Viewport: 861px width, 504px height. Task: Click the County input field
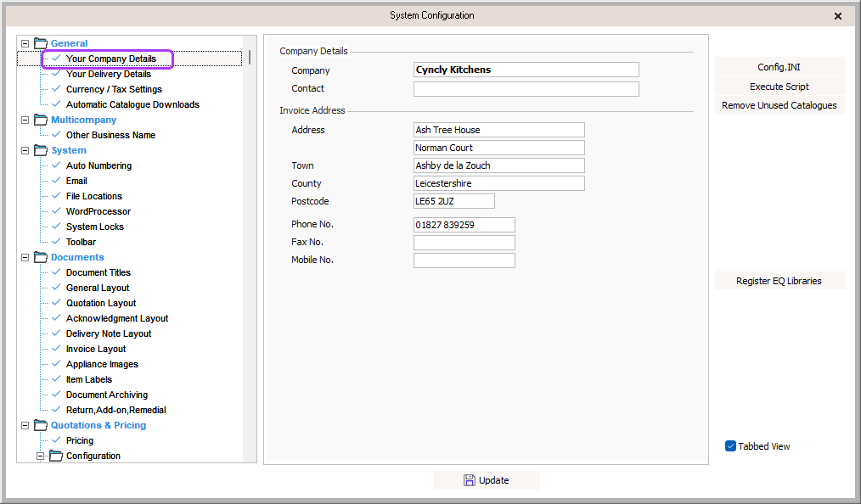pyautogui.click(x=499, y=183)
